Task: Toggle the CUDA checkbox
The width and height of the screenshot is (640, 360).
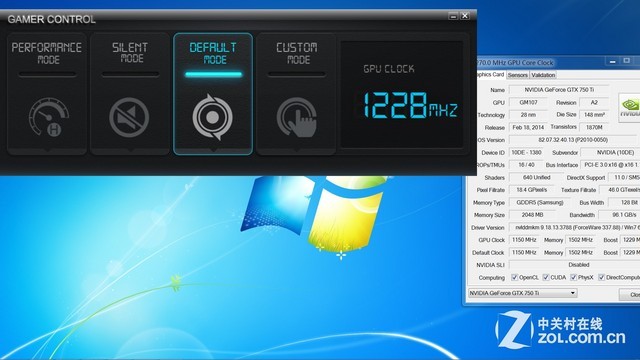Action: point(546,278)
